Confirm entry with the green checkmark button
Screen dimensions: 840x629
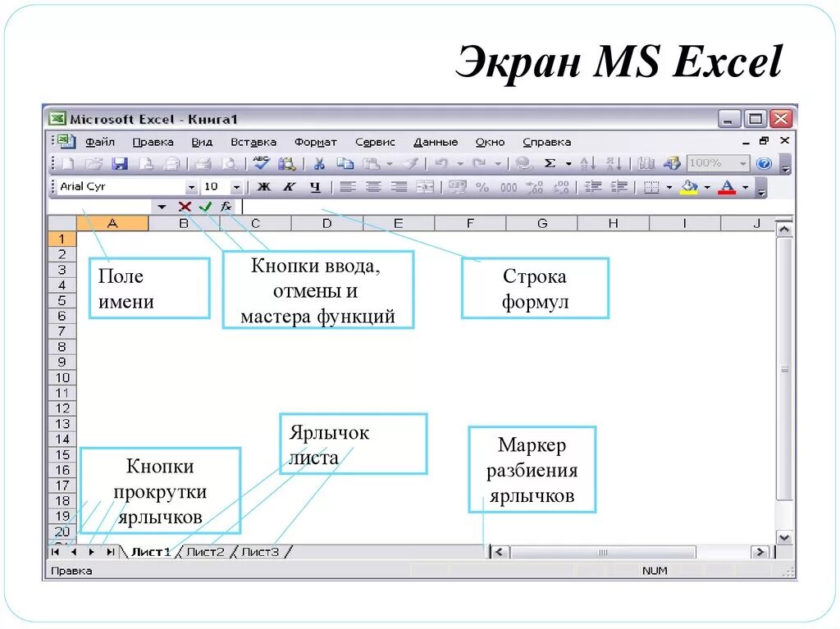click(205, 207)
